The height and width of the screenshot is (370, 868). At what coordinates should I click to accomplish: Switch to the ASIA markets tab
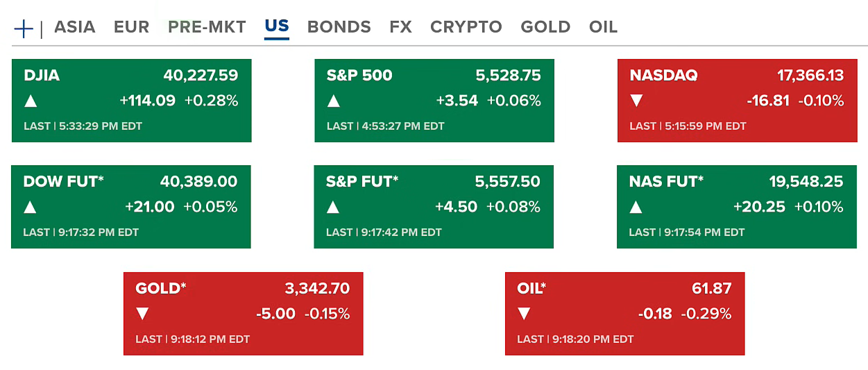tap(75, 27)
